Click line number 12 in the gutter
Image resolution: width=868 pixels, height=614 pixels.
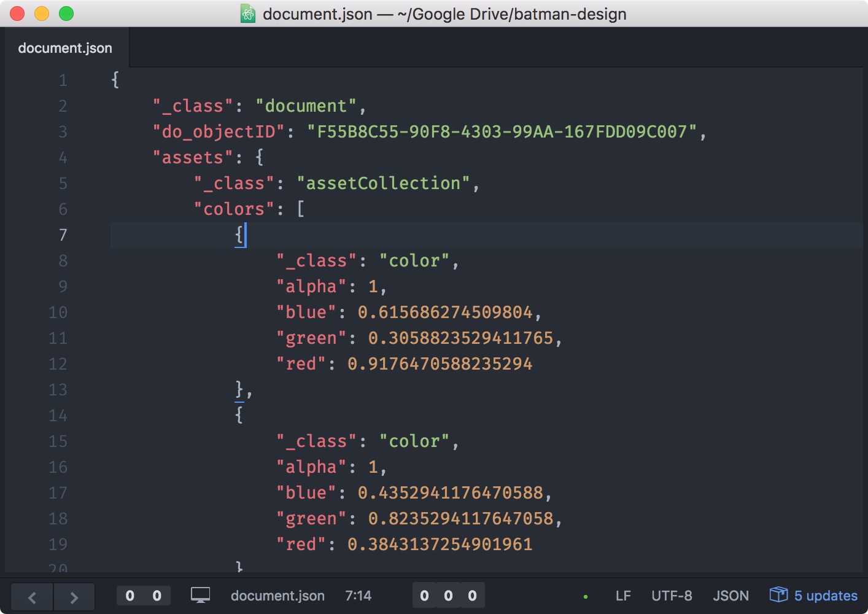click(58, 363)
